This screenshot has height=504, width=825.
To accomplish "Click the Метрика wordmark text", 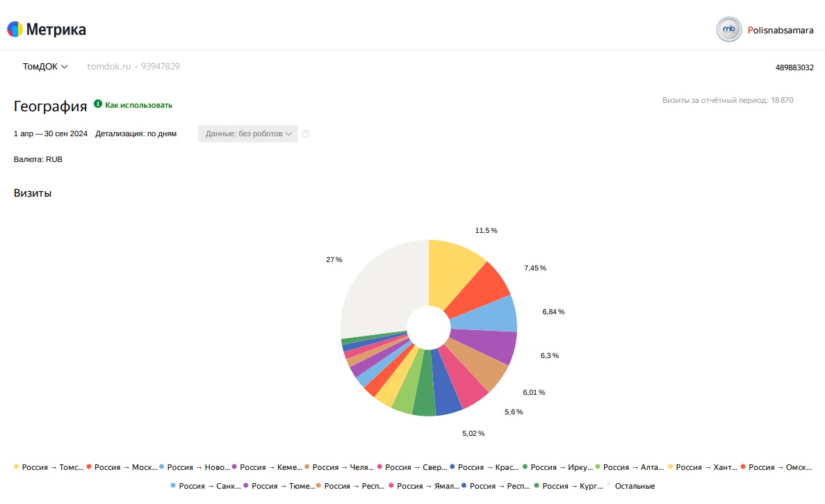I will point(56,29).
